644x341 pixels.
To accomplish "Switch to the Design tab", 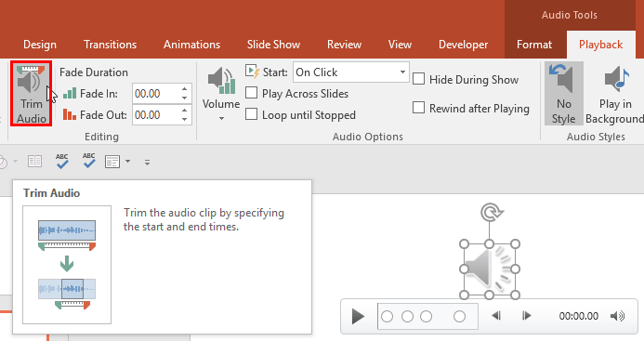I will 40,45.
